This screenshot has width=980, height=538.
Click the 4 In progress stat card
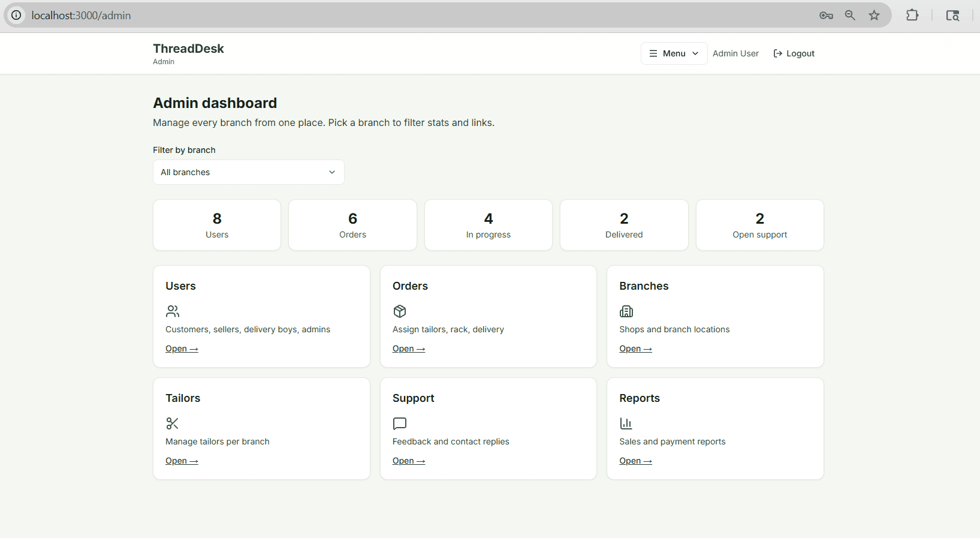489,225
